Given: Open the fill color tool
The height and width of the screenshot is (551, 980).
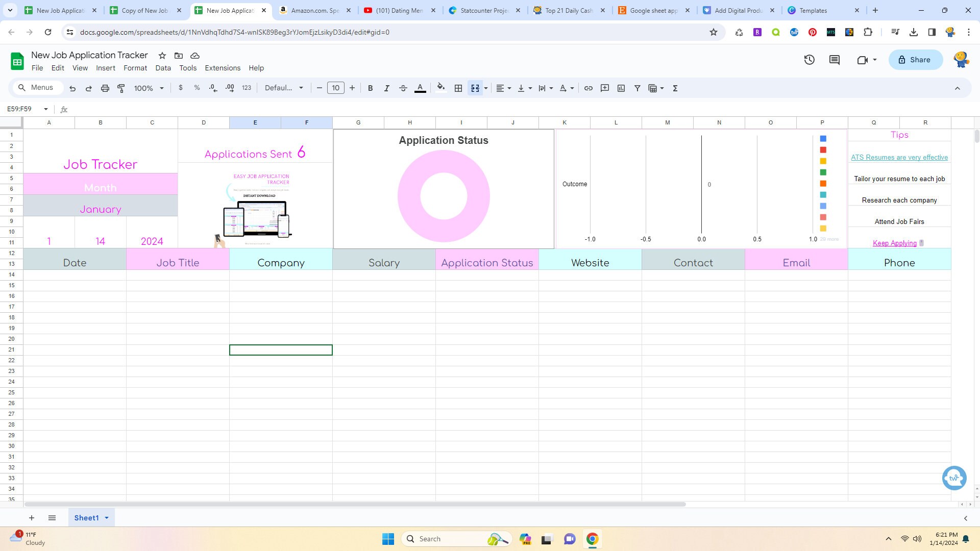Looking at the screenshot, I should point(440,88).
